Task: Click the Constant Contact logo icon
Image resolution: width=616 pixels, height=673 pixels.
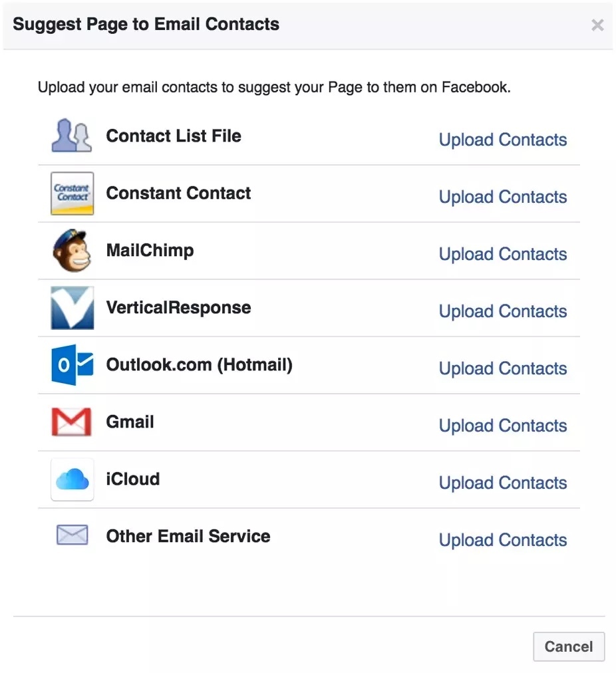Action: [x=72, y=193]
